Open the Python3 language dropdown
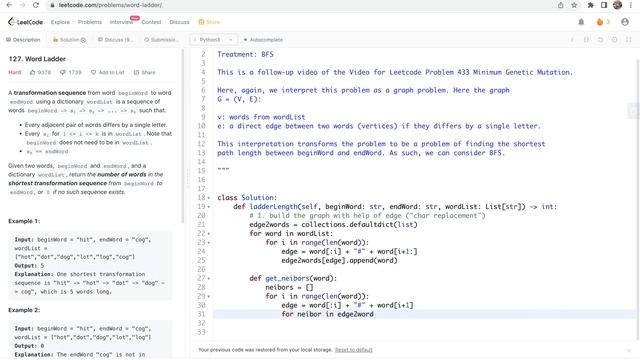The image size is (640, 360). point(213,40)
